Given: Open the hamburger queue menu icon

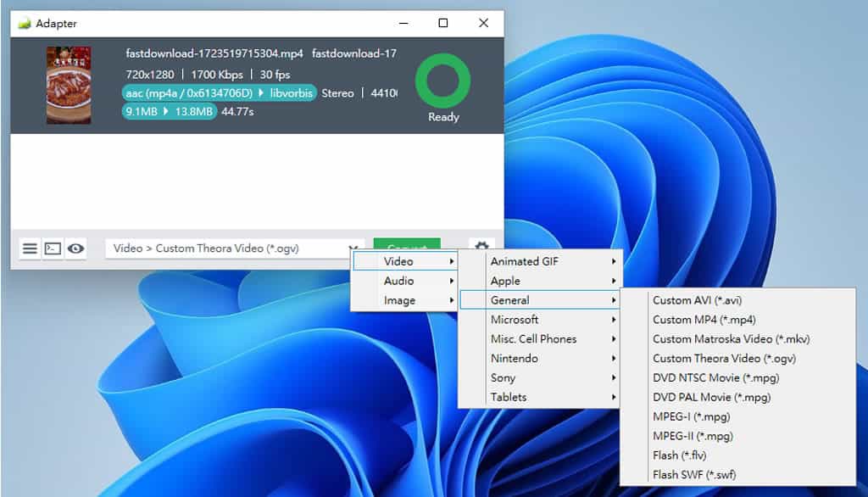Looking at the screenshot, I should [x=30, y=248].
